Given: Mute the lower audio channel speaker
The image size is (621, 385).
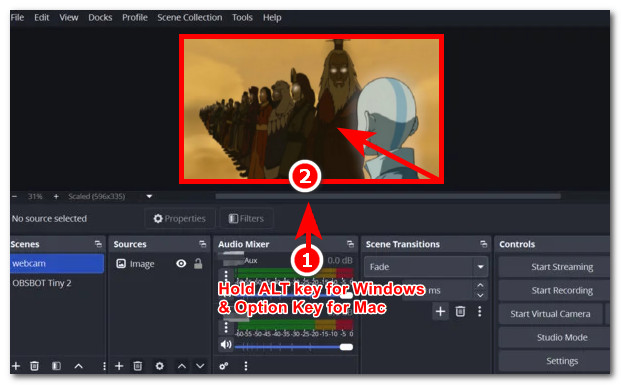Looking at the screenshot, I should click(x=226, y=345).
